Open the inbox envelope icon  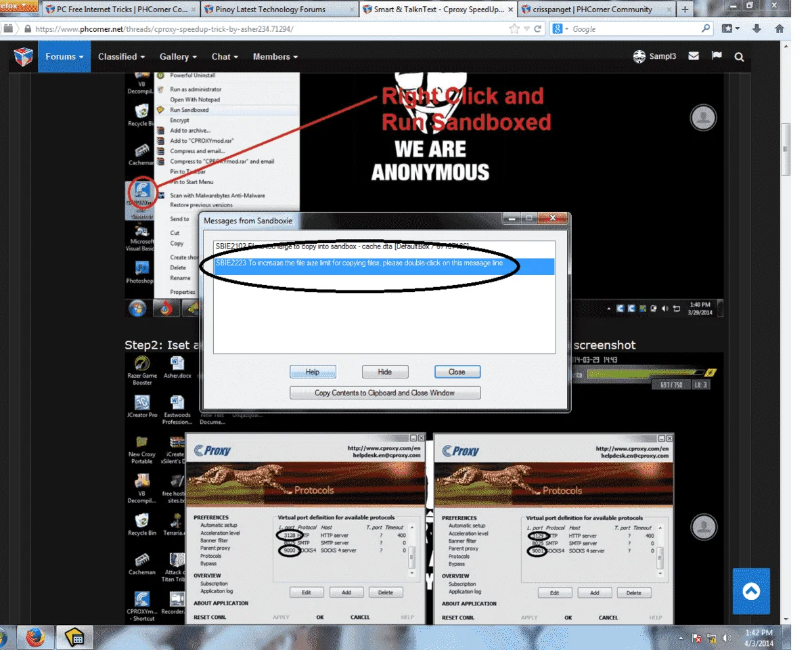click(694, 57)
